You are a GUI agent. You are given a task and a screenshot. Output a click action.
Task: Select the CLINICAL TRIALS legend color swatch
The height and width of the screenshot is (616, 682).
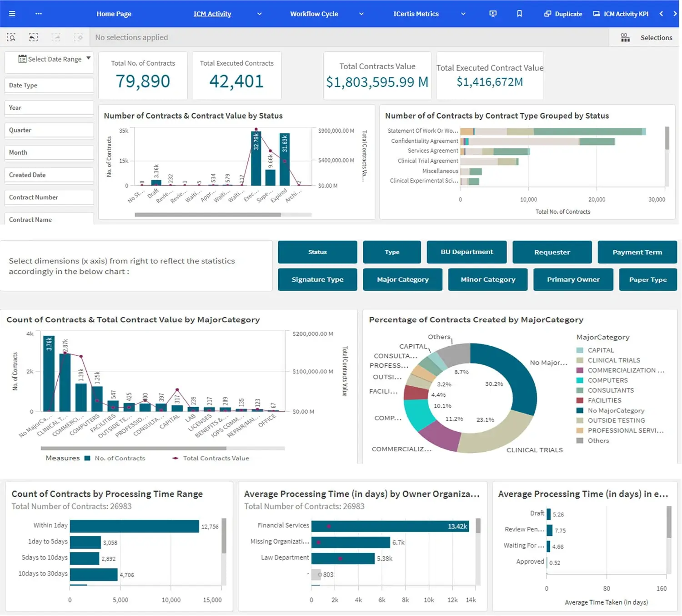coord(580,360)
